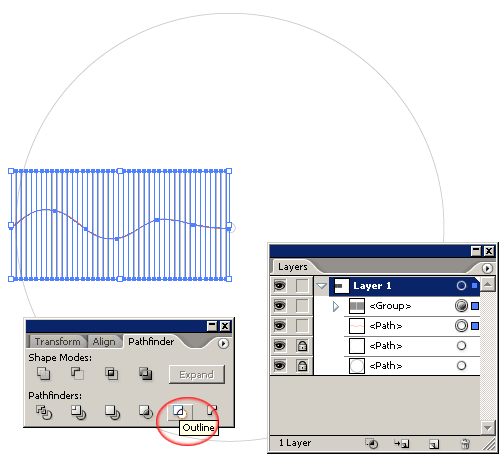The image size is (500, 460).
Task: Click the '1 Layer' status text
Action: [x=295, y=443]
